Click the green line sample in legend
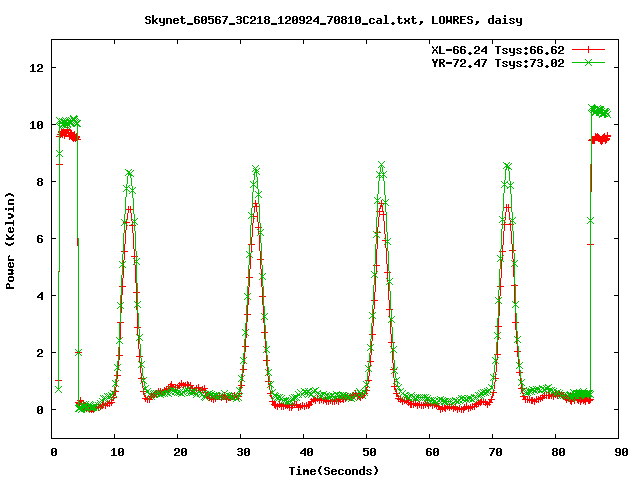Image resolution: width=640 pixels, height=480 pixels. coord(588,62)
